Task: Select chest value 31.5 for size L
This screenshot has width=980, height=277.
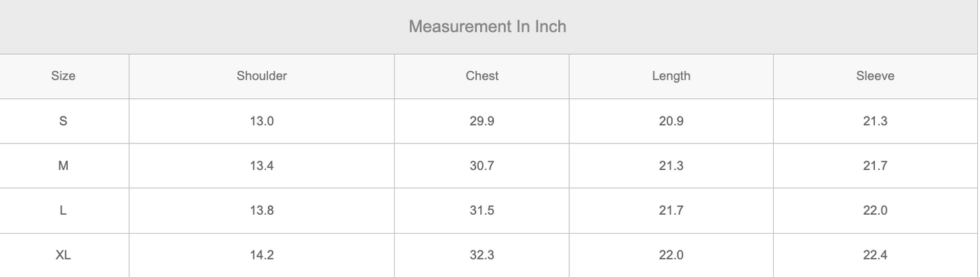Action: (x=482, y=211)
